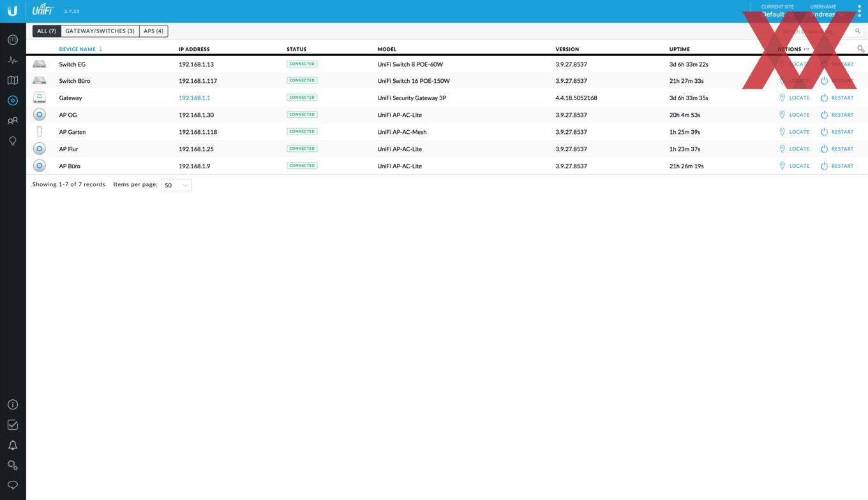Switch to Gateway/Switches (3) tab
Image resolution: width=868 pixels, height=500 pixels.
pyautogui.click(x=100, y=31)
